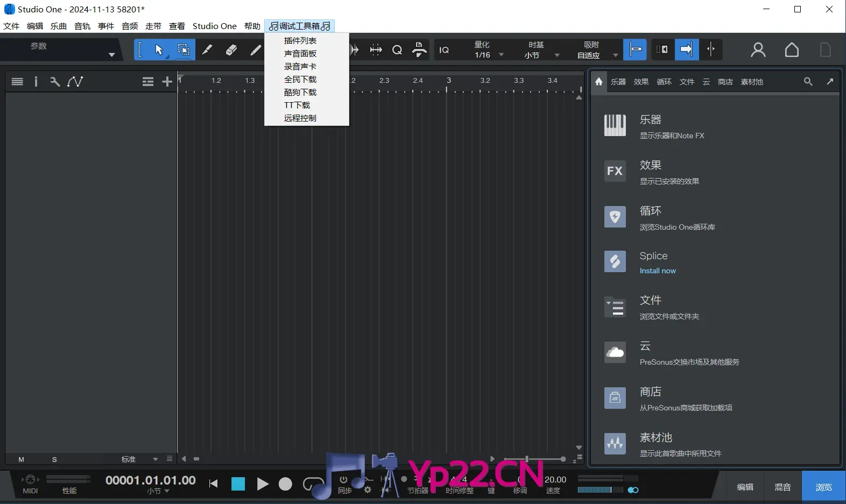This screenshot has width=846, height=504.
Task: Select the Split knife tool
Action: coord(207,50)
